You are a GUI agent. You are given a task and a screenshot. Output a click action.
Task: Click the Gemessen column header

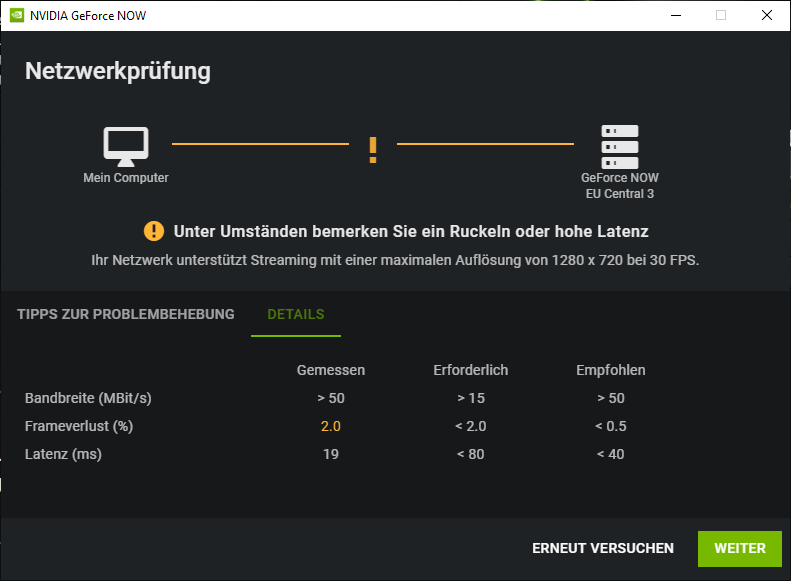[331, 370]
